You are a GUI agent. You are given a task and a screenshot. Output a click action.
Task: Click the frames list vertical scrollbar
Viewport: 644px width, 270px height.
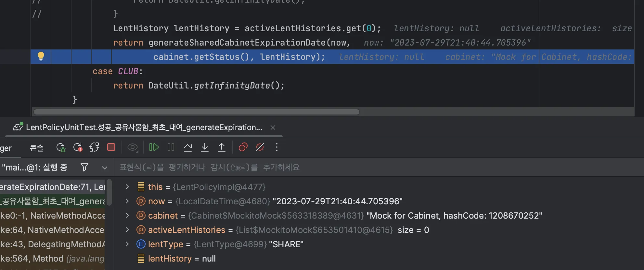tap(109, 193)
